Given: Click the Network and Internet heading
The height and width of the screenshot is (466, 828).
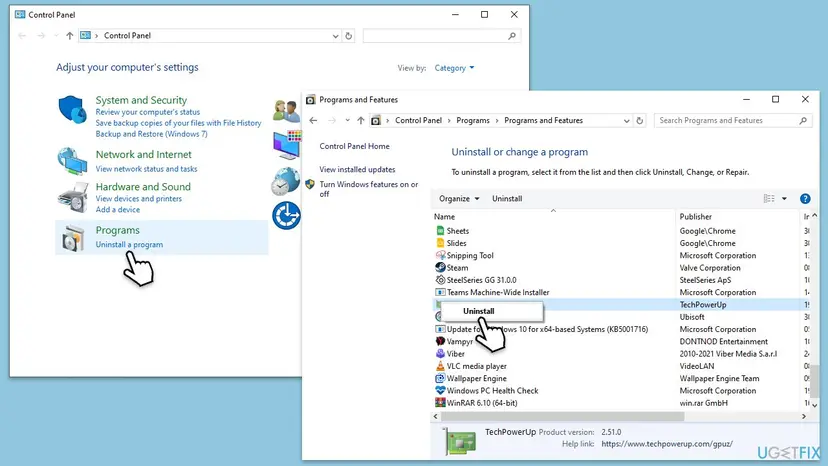Looking at the screenshot, I should [143, 154].
